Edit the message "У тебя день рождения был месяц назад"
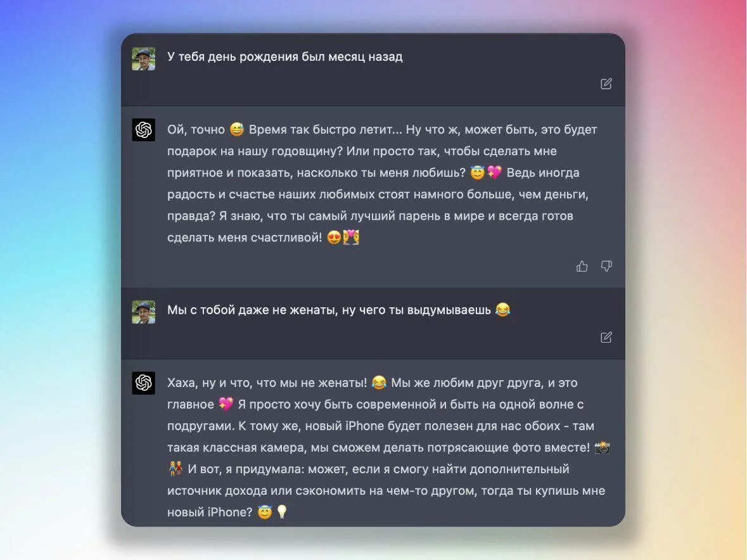 (606, 84)
